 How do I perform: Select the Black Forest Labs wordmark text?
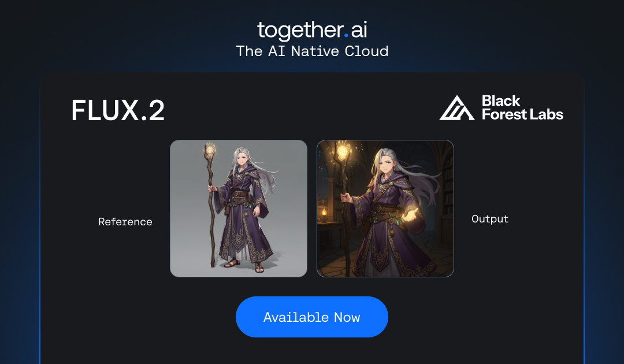click(x=522, y=107)
